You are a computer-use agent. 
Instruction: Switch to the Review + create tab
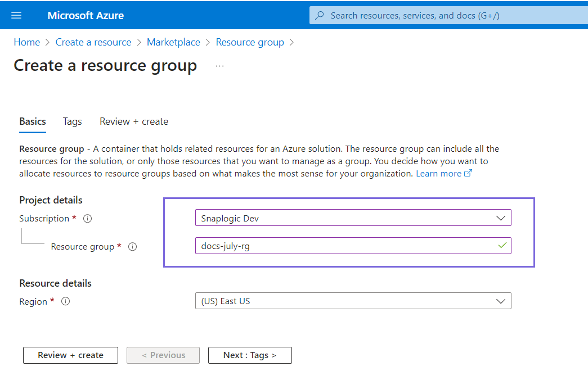coord(134,121)
